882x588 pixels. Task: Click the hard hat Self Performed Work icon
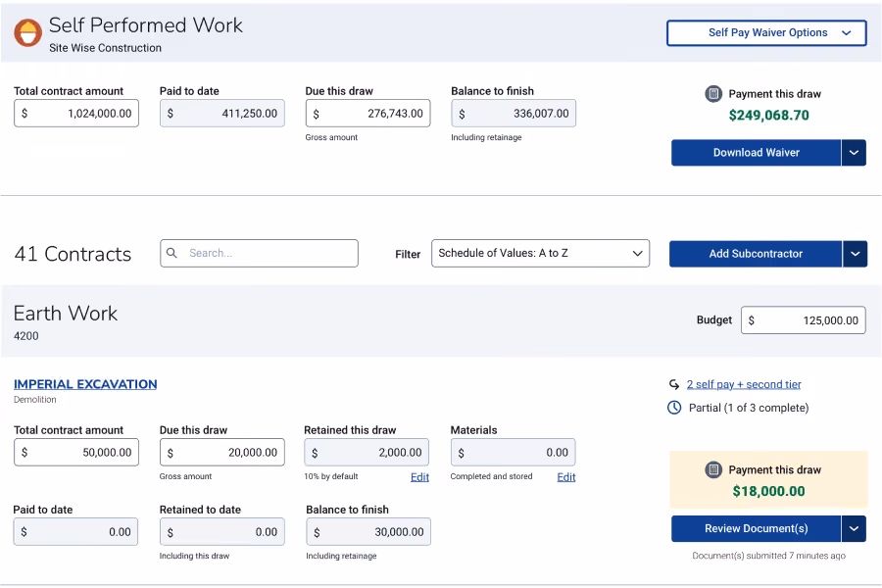tap(27, 32)
